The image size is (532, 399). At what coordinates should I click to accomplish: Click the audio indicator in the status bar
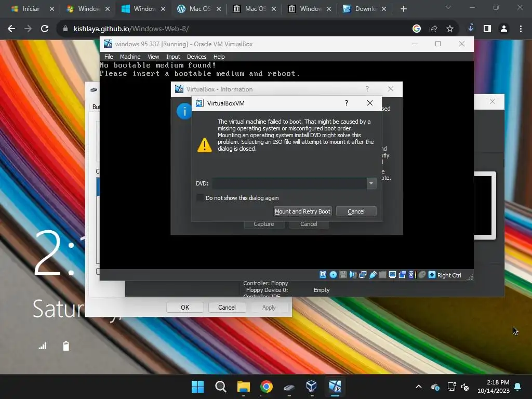pos(353,275)
